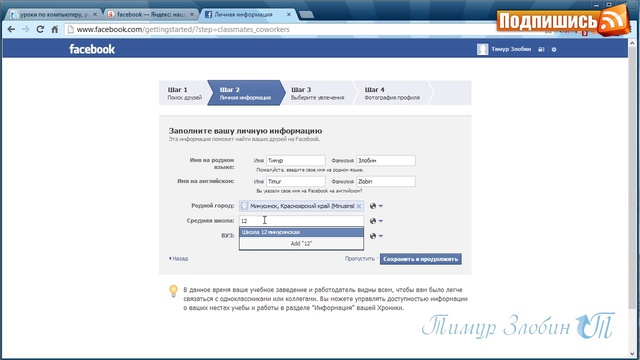Click the location pin icon in hometown field
The width and height of the screenshot is (640, 360).
click(244, 206)
